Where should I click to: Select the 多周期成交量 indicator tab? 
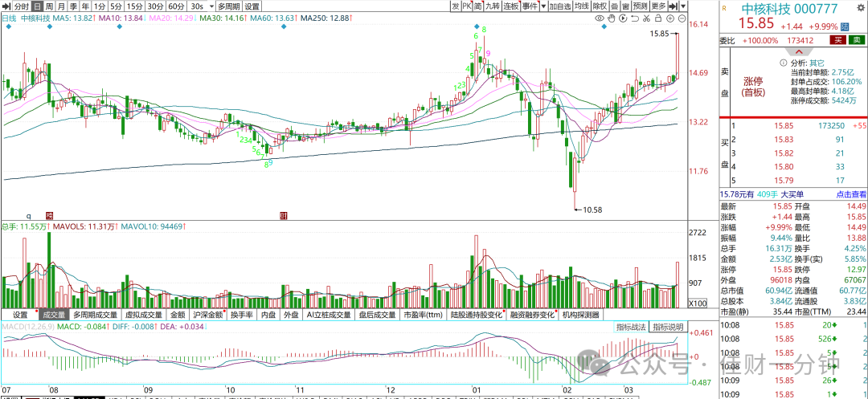(95, 315)
